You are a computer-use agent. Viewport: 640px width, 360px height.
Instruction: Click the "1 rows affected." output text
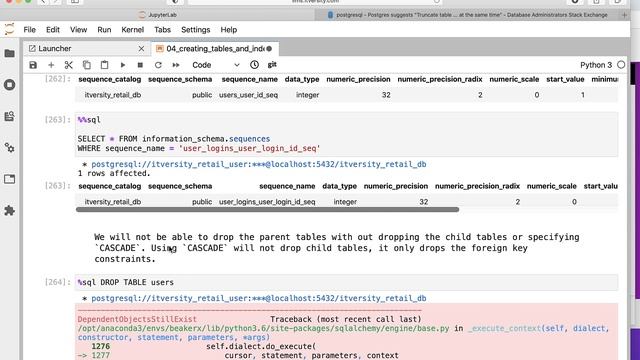click(114, 173)
